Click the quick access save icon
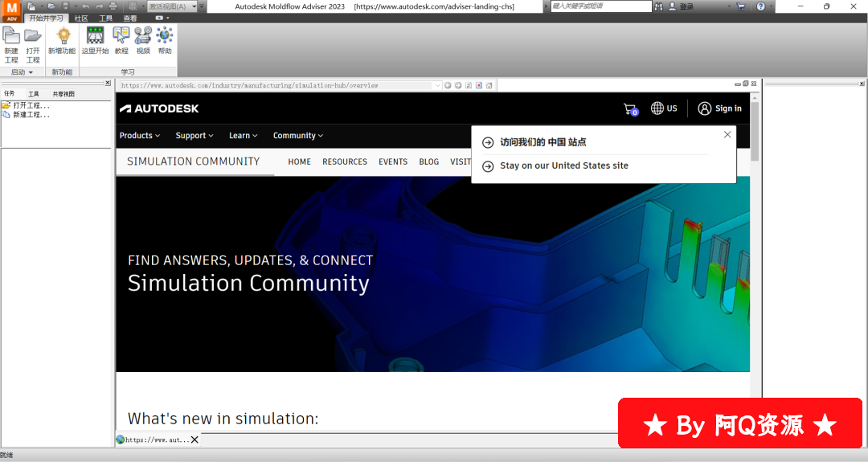Screen dimensions: 868x462 (65, 6)
